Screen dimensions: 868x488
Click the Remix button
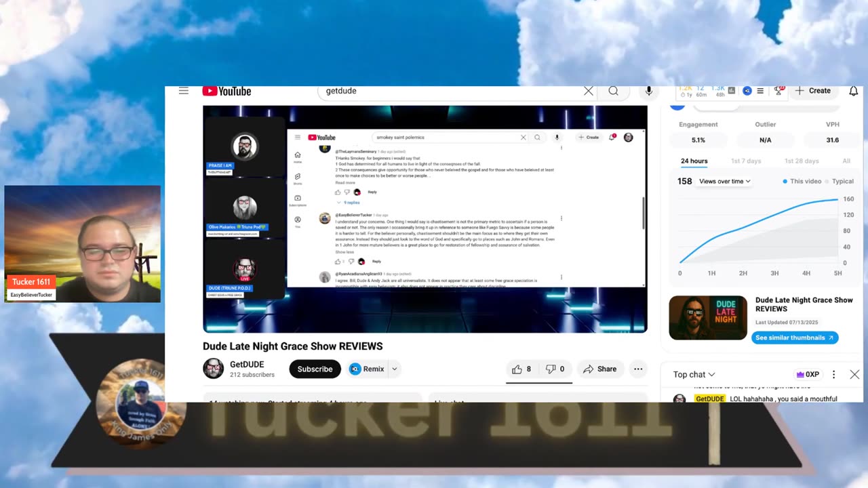click(x=367, y=369)
